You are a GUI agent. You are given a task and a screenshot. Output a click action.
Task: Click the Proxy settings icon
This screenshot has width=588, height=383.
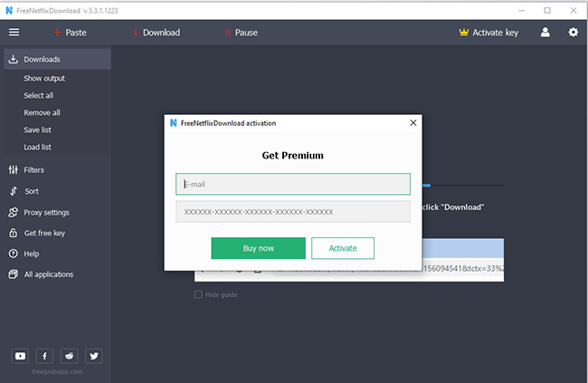(14, 212)
